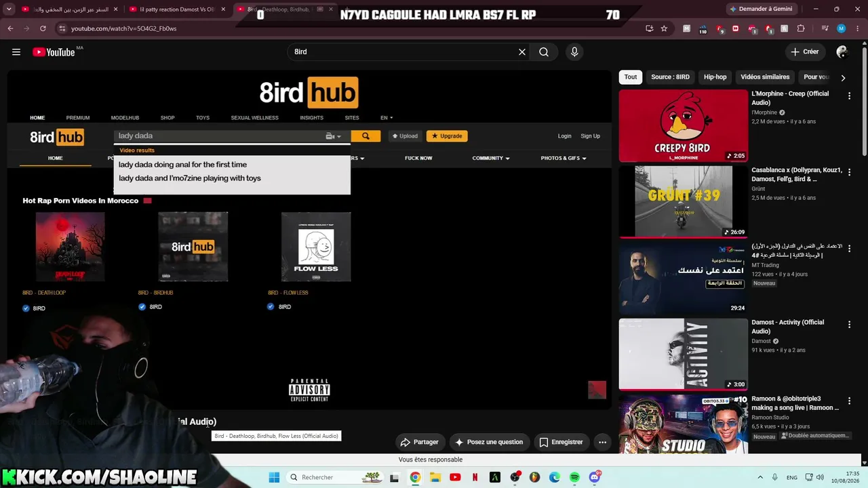
Task: Open the media controls icon in toolbar
Action: pos(825,28)
